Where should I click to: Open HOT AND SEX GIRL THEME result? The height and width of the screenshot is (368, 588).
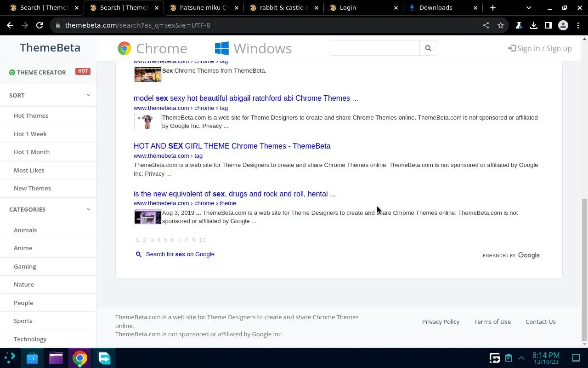(x=232, y=146)
